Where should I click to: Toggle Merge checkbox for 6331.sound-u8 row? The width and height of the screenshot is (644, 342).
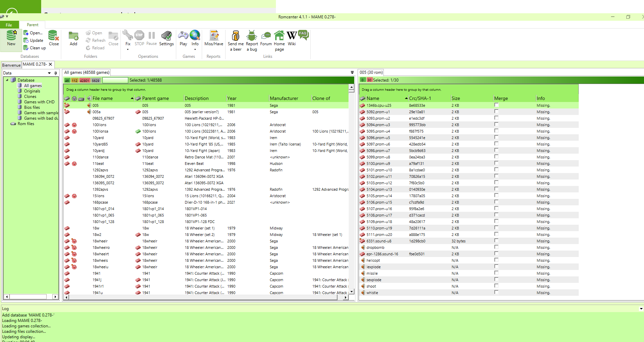496,241
